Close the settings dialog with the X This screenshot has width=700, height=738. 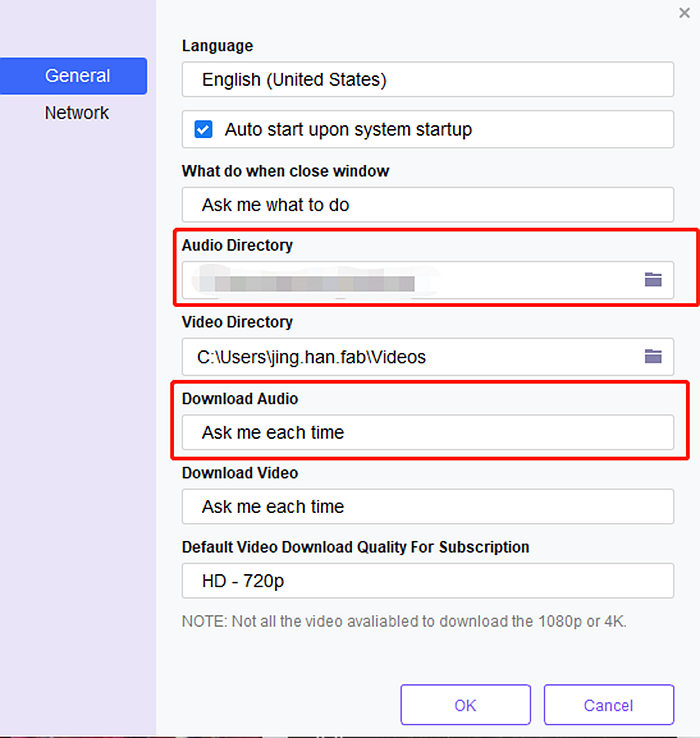(684, 13)
